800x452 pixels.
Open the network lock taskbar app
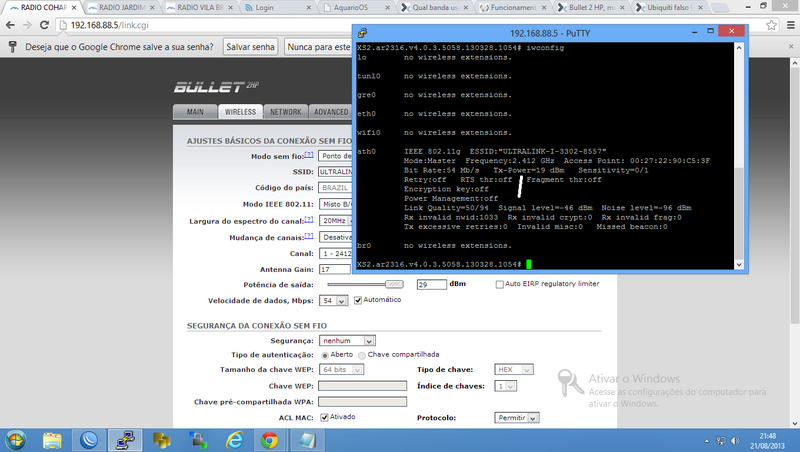(x=198, y=440)
